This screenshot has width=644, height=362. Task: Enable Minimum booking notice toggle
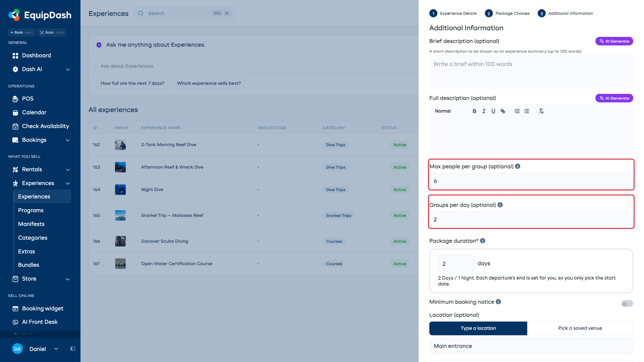tap(627, 304)
